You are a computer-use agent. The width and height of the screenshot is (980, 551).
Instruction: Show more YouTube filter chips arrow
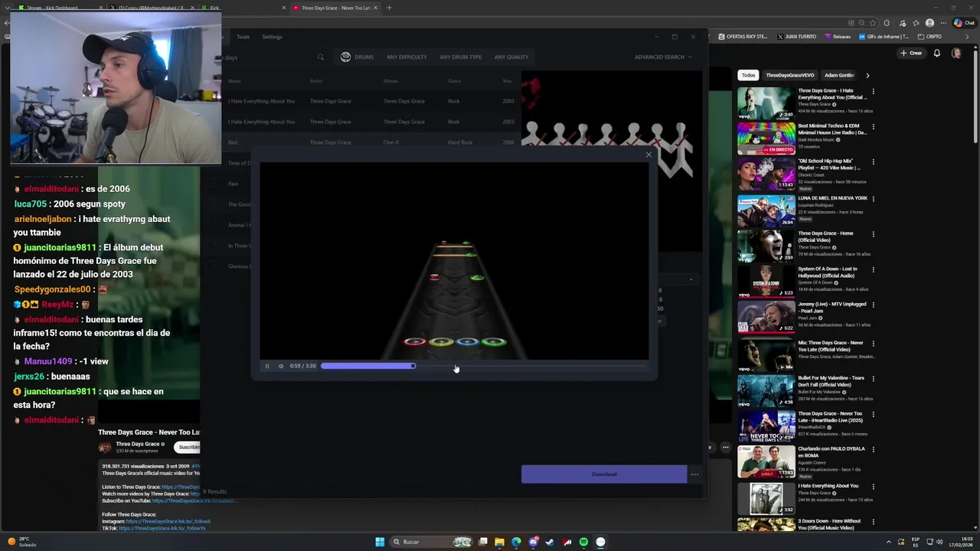click(x=867, y=75)
